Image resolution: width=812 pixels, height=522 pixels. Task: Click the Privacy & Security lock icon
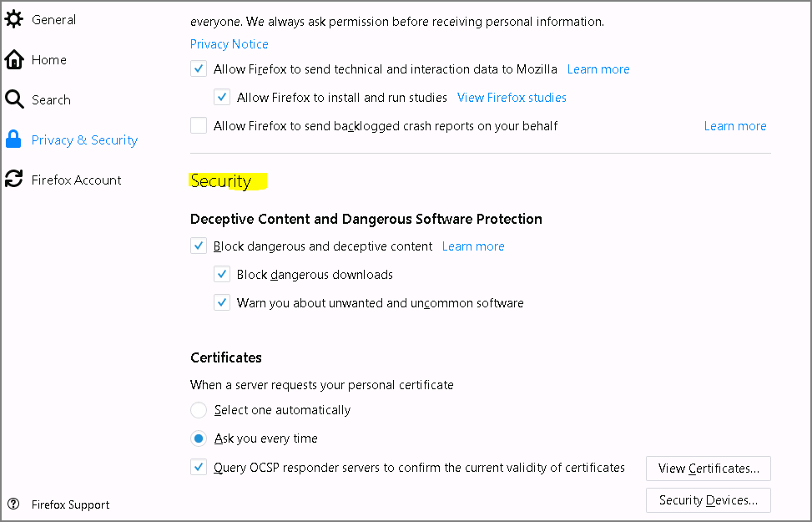tap(13, 139)
